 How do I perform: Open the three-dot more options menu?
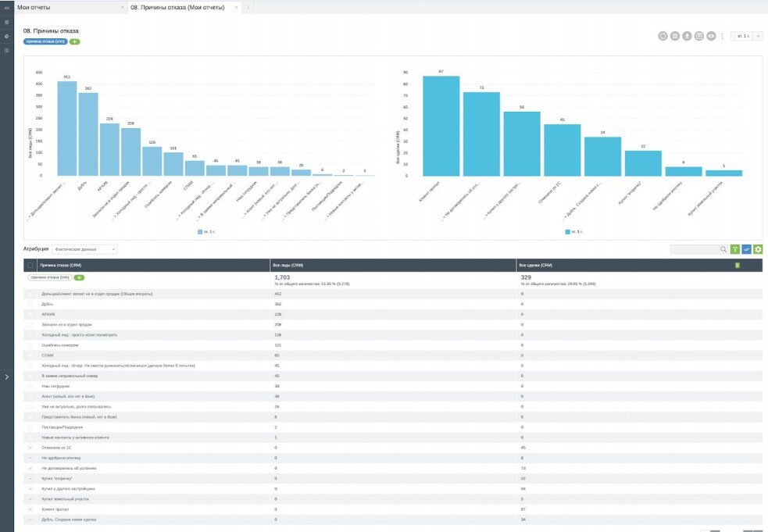coord(722,36)
